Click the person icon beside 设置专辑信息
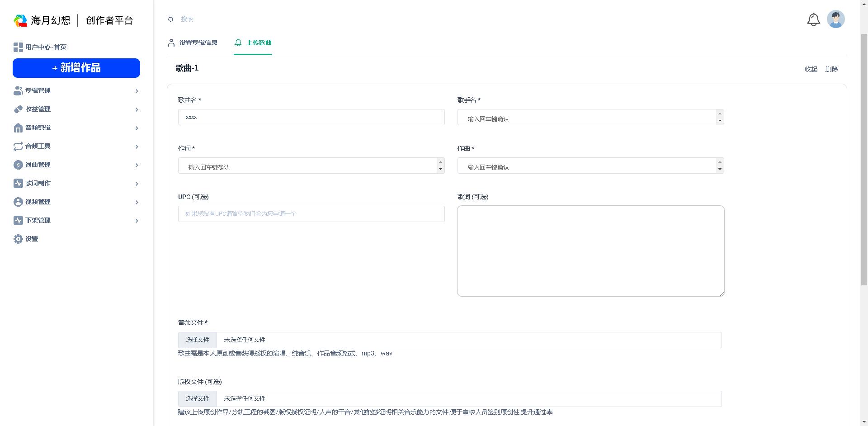 [171, 43]
